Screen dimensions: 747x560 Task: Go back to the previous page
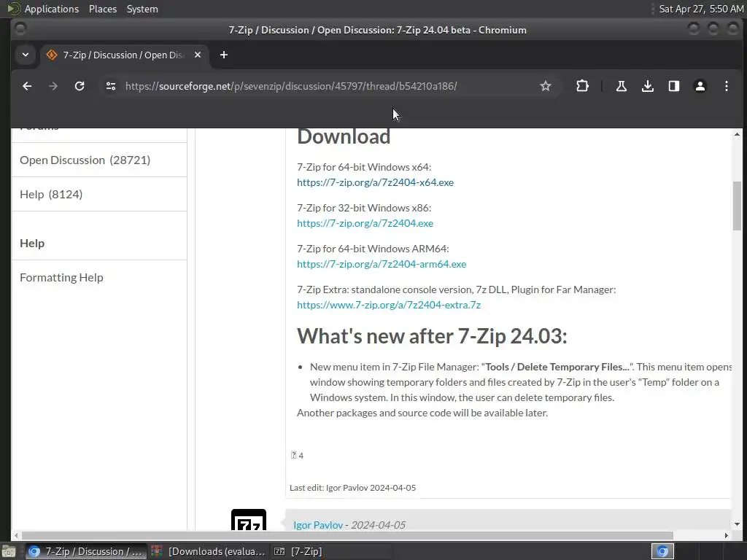(x=27, y=86)
